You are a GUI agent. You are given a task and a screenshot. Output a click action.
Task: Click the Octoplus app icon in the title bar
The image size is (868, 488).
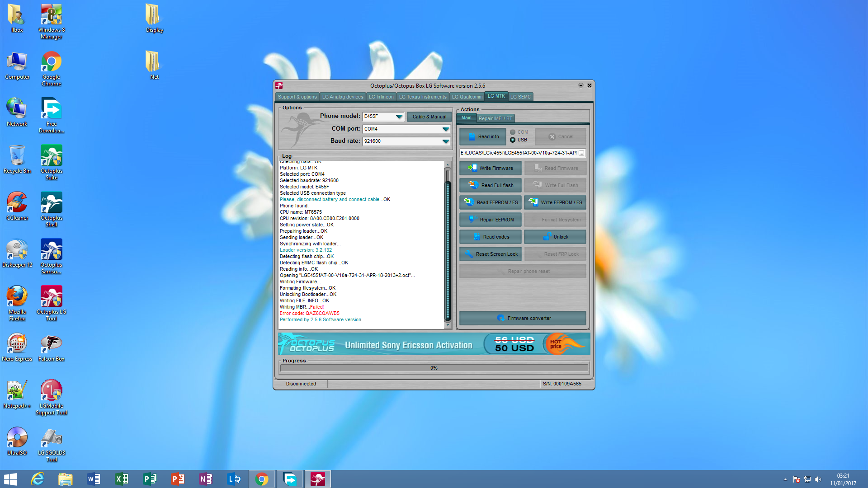click(x=279, y=85)
